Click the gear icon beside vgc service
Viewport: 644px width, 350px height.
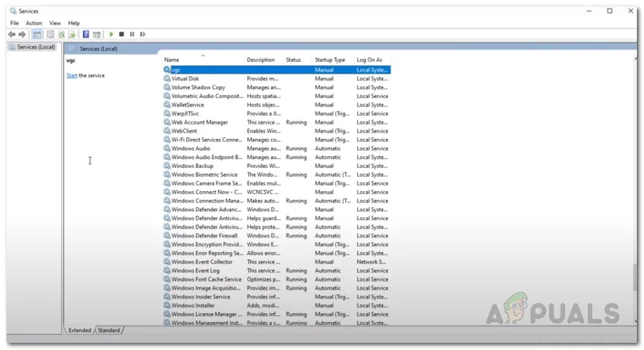167,70
